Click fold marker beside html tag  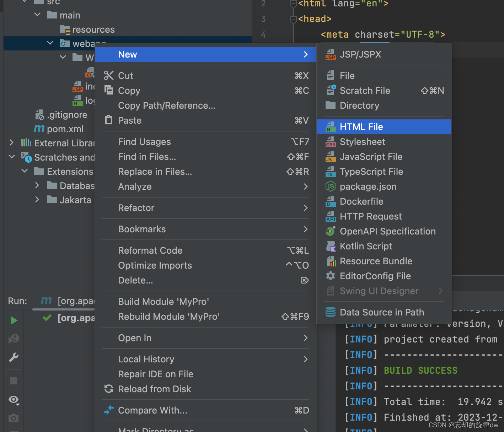[x=294, y=4]
